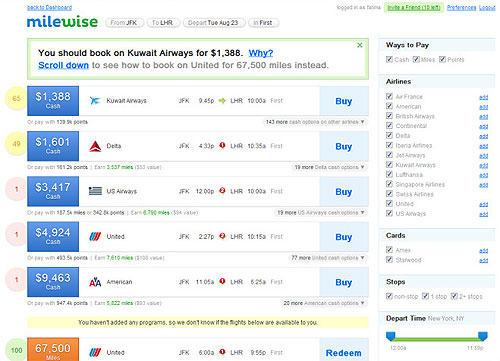Change the In First cabin class

pyautogui.click(x=263, y=23)
